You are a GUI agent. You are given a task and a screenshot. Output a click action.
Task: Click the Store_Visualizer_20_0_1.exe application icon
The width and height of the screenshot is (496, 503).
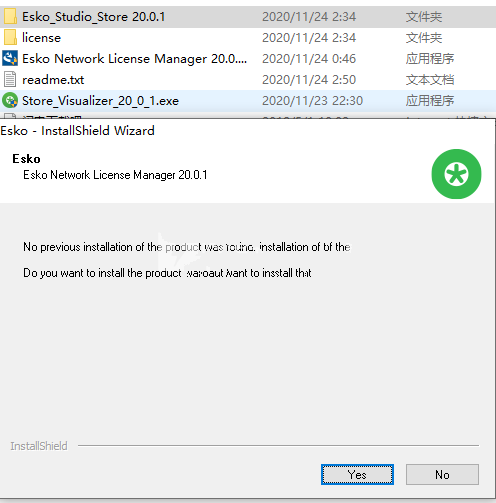pos(10,100)
